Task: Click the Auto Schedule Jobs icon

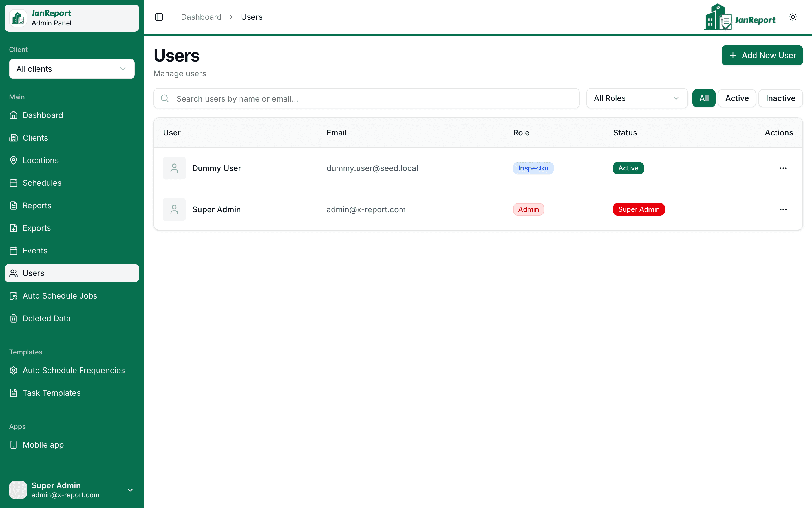Action: (14, 296)
